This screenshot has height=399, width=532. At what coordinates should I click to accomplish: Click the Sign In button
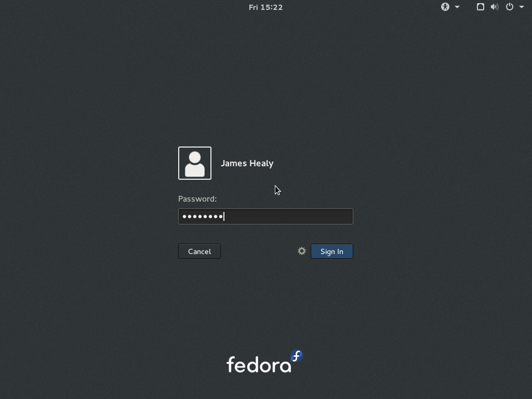(332, 251)
